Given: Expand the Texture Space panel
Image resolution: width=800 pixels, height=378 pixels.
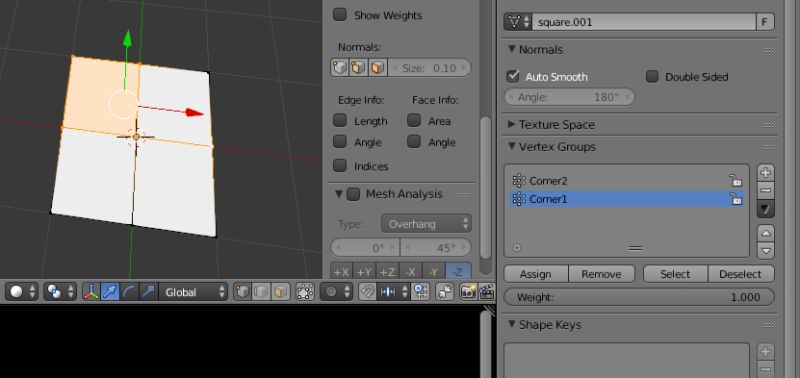Looking at the screenshot, I should [512, 124].
